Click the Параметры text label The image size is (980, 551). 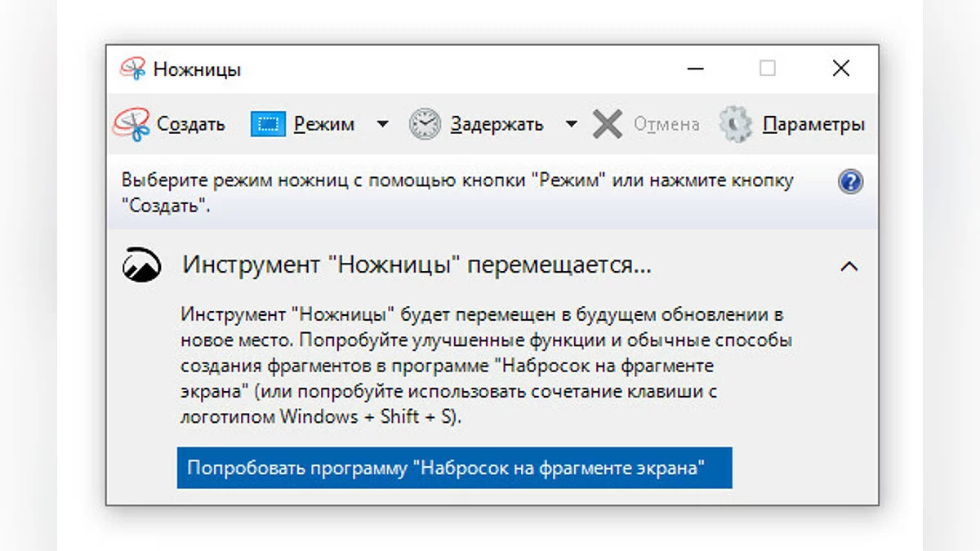(813, 124)
